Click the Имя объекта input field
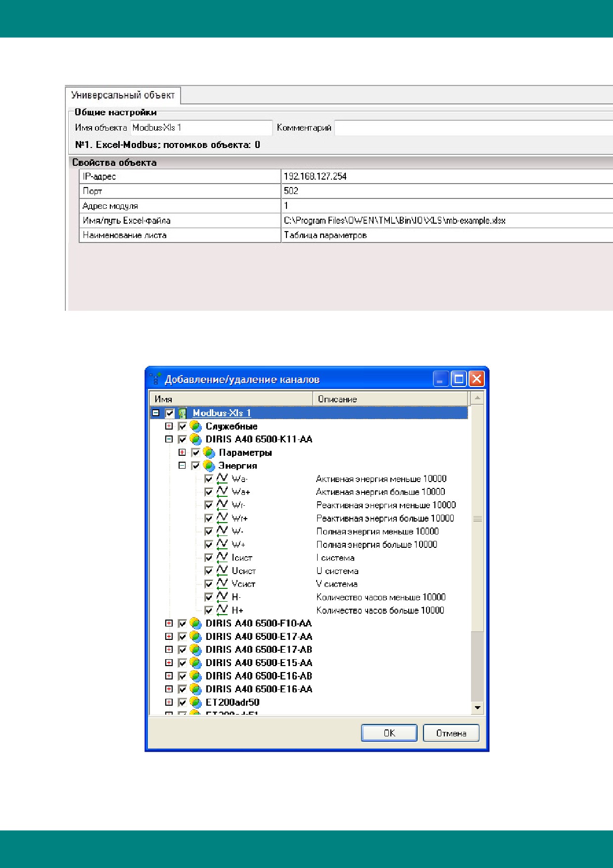Screen dimensions: 613x868 [x=201, y=128]
